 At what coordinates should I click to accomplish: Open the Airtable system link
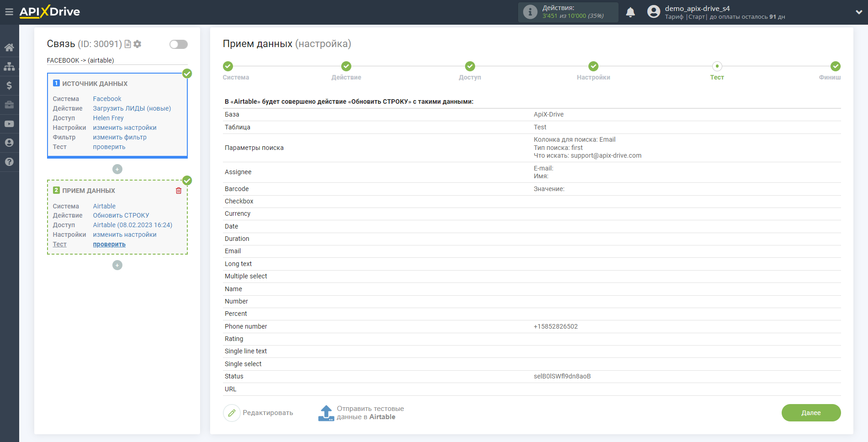pyautogui.click(x=104, y=206)
